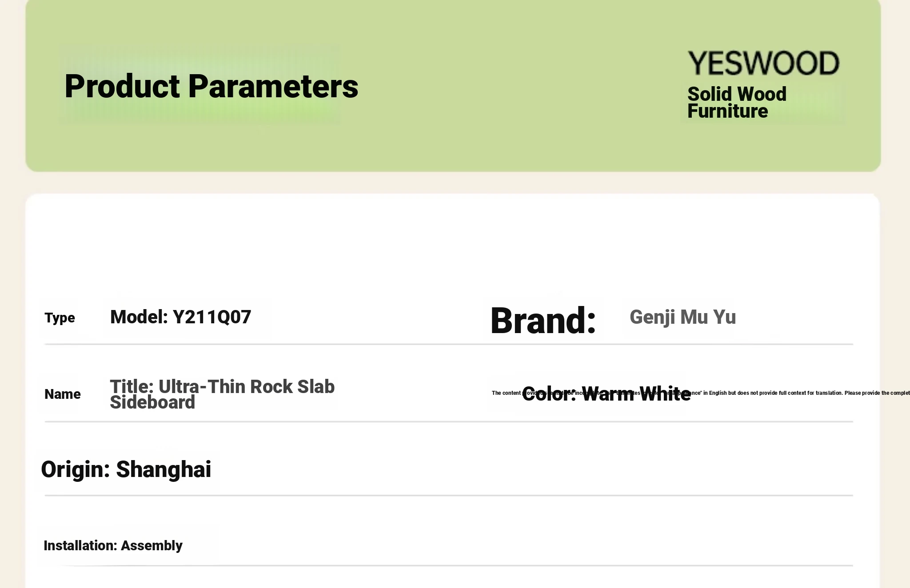Viewport: 910px width, 588px height.
Task: Select the model number Y211Q07
Action: coord(212,317)
